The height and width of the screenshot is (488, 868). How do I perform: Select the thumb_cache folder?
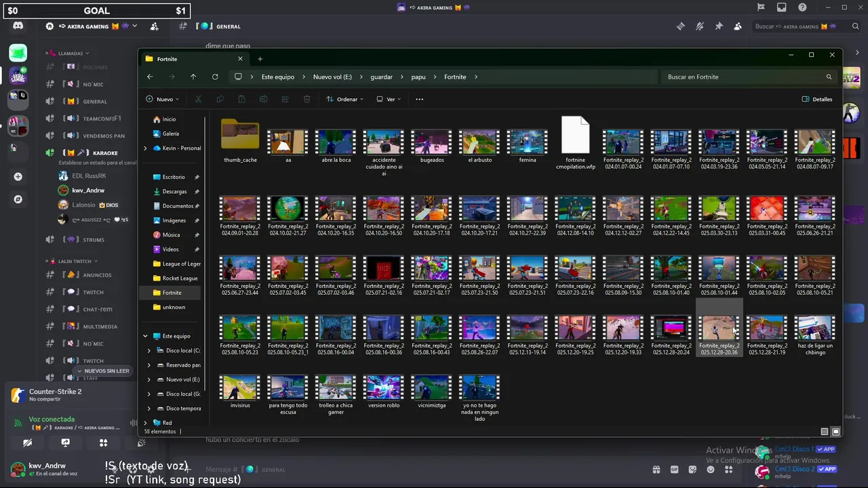click(x=240, y=142)
